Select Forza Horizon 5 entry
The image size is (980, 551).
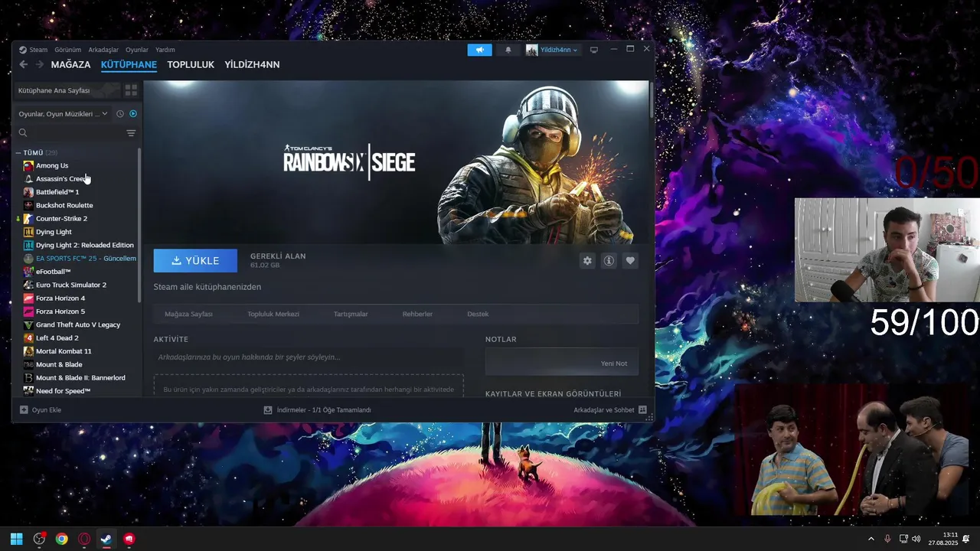(x=60, y=311)
